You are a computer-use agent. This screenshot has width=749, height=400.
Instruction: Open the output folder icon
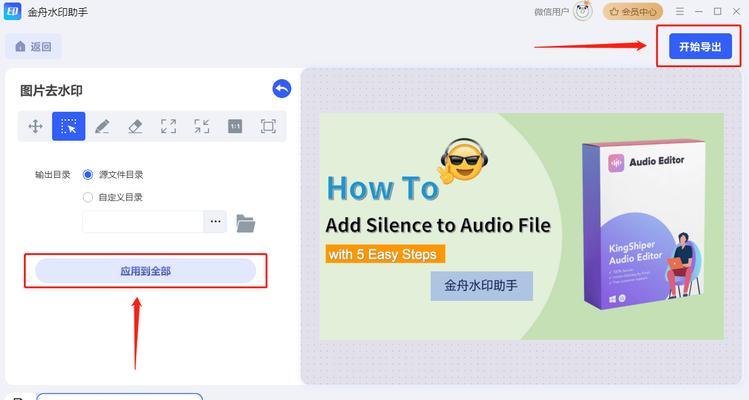coord(246,223)
